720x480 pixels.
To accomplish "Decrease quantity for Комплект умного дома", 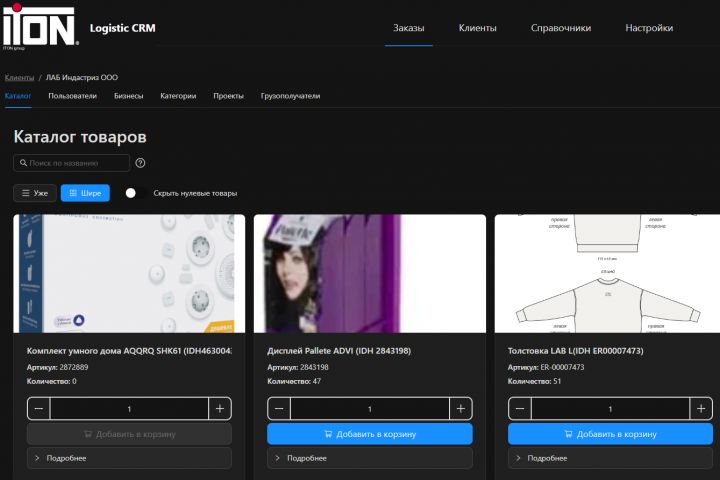I will click(39, 408).
